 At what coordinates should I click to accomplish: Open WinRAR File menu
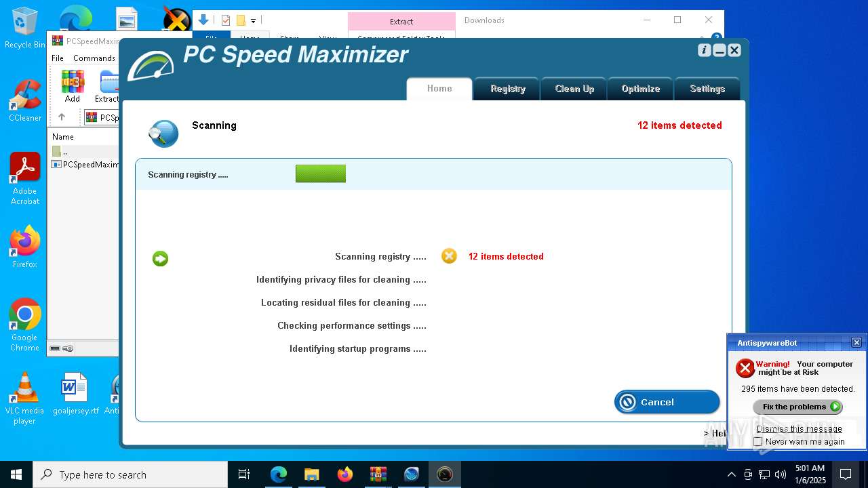[x=58, y=58]
